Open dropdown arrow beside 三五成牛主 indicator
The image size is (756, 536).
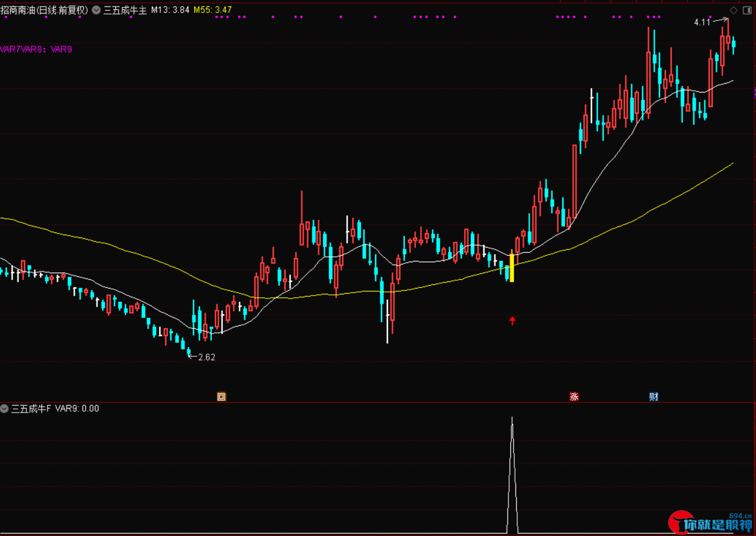[x=96, y=10]
